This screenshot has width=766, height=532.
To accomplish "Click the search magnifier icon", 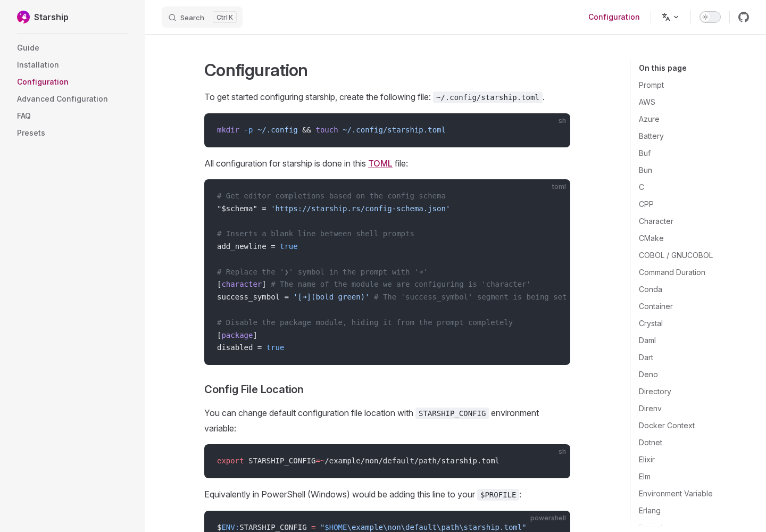I will pyautogui.click(x=172, y=18).
